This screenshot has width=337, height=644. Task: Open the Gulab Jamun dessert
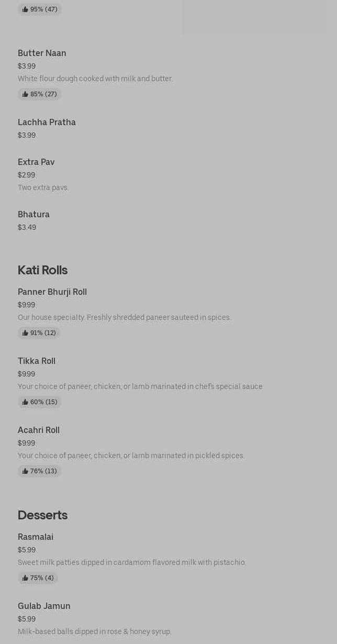pos(44,606)
